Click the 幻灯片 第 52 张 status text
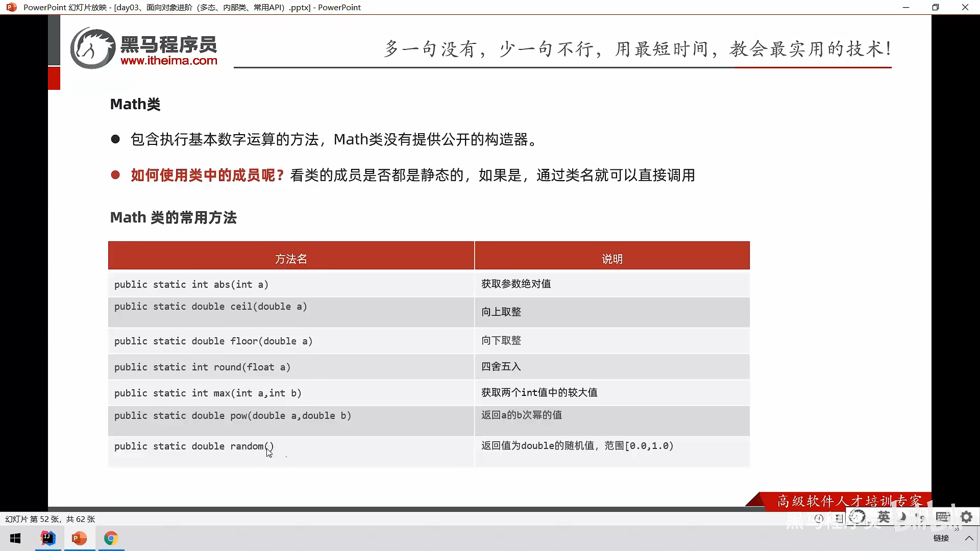 pyautogui.click(x=50, y=519)
